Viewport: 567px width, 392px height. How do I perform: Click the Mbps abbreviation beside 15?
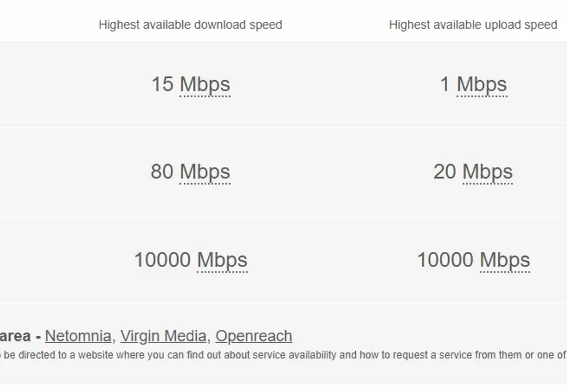coord(205,85)
